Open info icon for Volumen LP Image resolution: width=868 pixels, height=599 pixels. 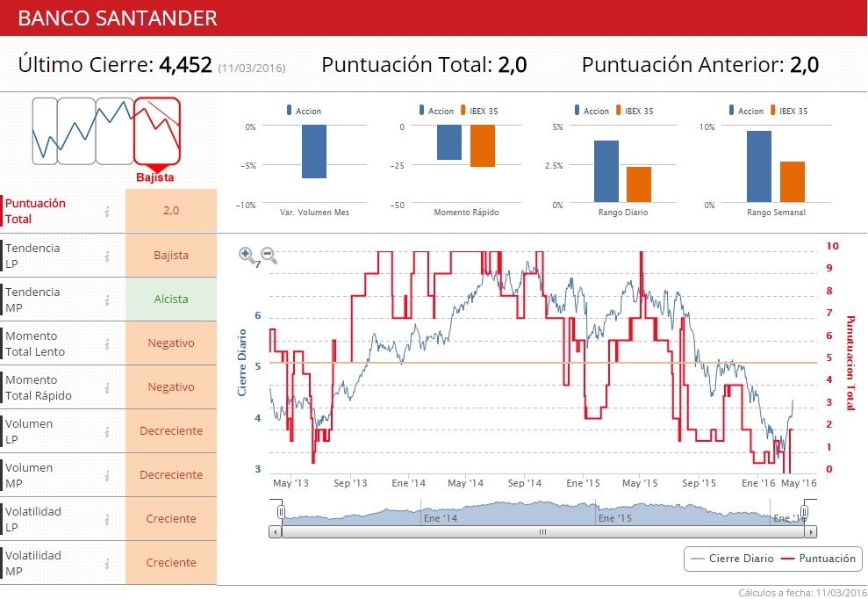(x=107, y=431)
